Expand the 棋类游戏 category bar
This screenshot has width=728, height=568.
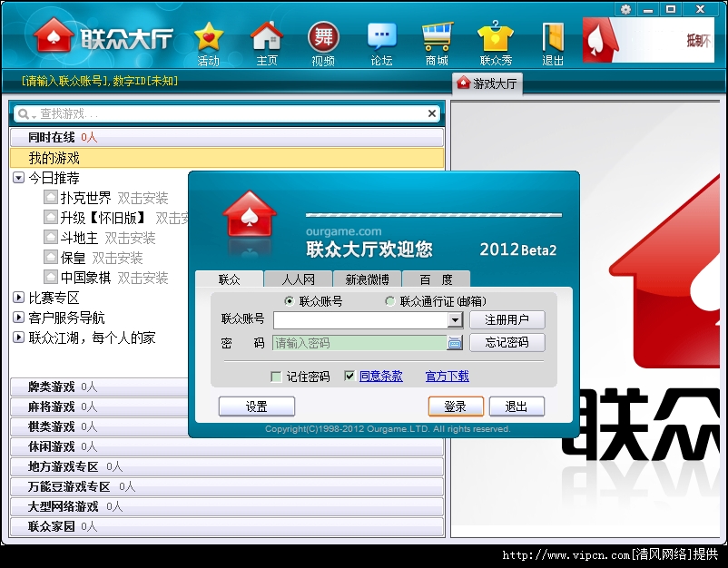click(x=99, y=426)
